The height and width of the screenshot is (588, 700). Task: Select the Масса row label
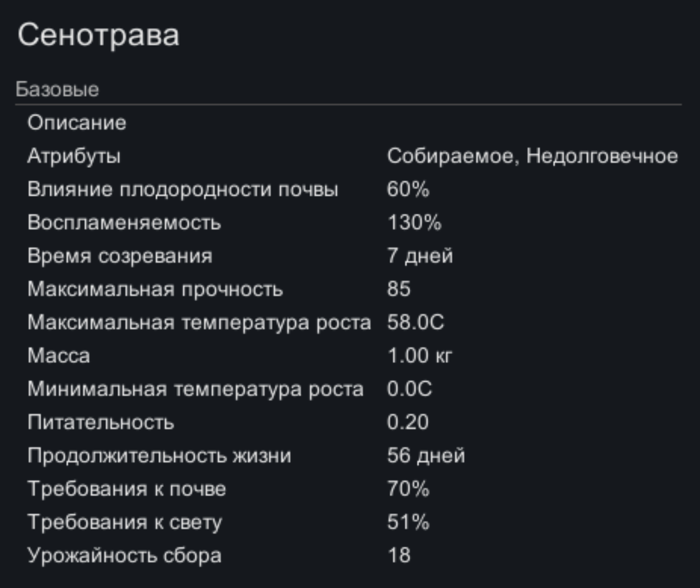coord(59,355)
